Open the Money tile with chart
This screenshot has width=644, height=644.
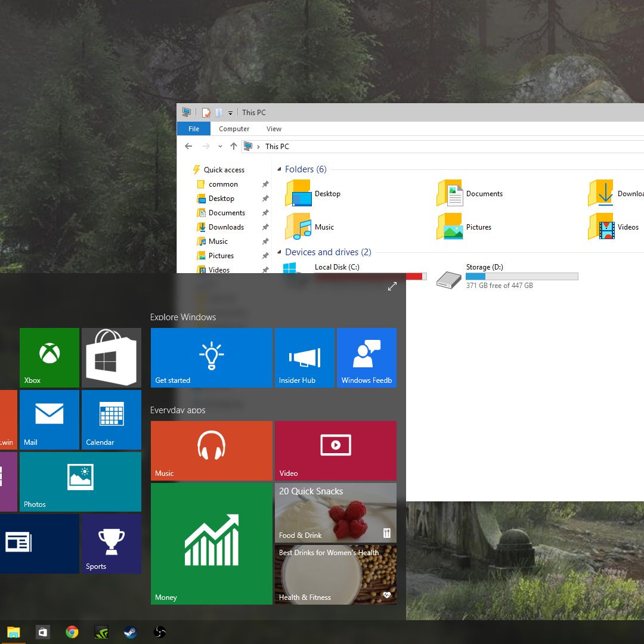(x=212, y=543)
